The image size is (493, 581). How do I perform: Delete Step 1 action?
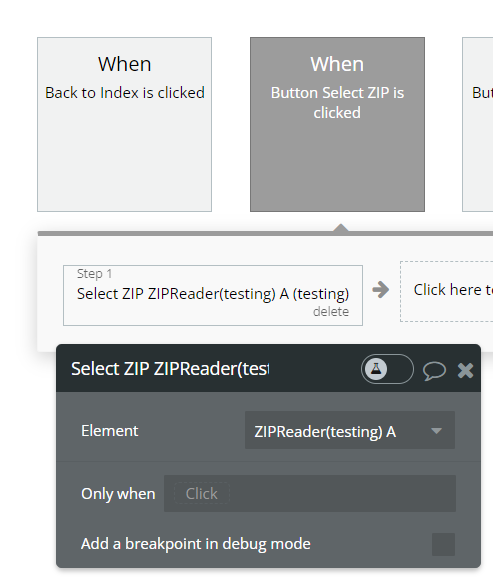331,312
